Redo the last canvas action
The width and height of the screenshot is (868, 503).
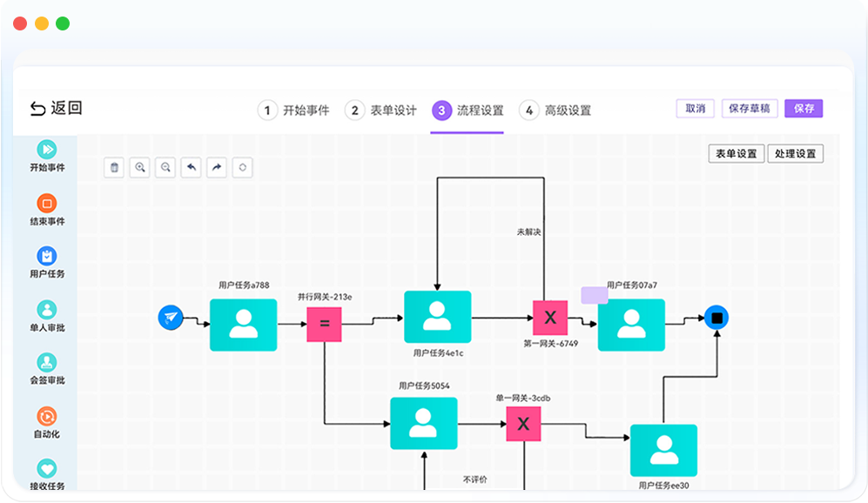tap(217, 167)
